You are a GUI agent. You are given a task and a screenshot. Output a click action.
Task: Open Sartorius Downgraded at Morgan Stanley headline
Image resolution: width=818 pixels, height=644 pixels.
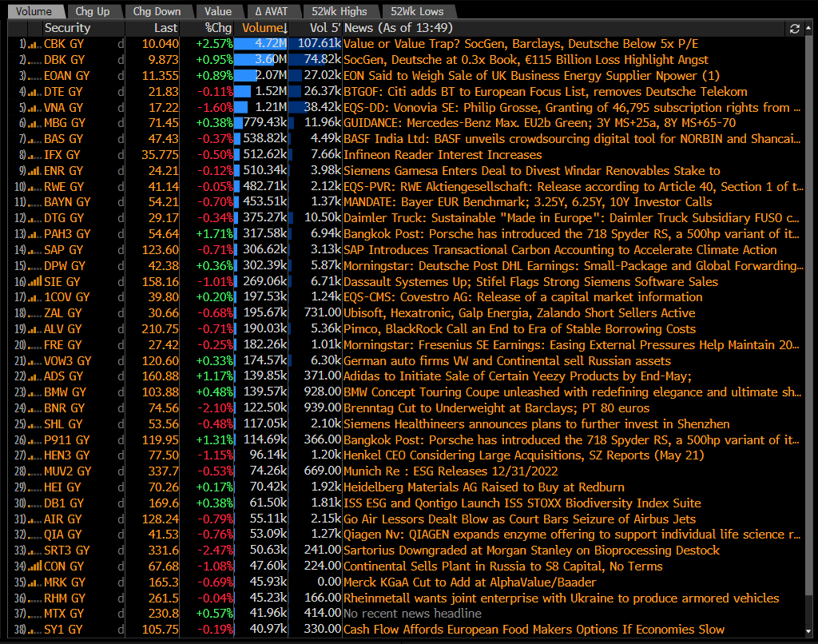[531, 551]
